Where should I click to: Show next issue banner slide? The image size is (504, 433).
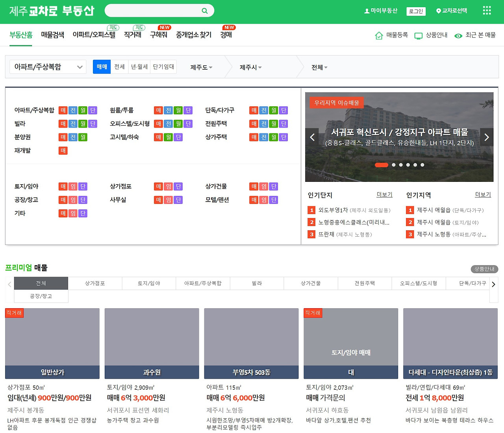[487, 137]
